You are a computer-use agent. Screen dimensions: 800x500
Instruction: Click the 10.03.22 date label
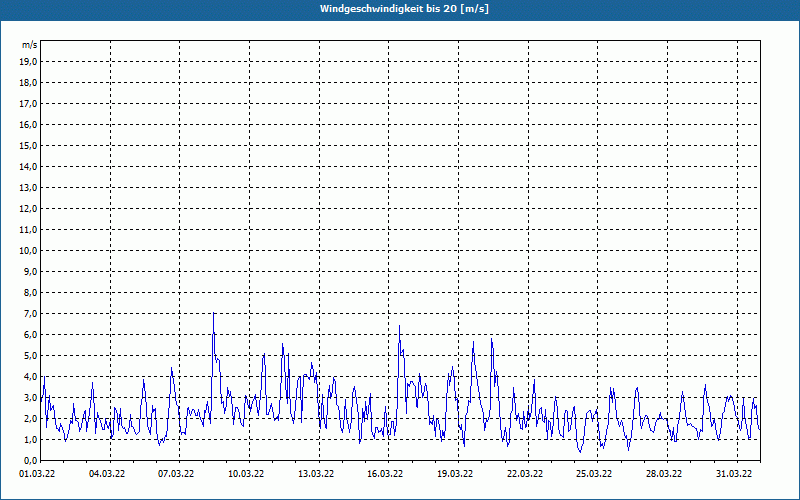point(246,473)
